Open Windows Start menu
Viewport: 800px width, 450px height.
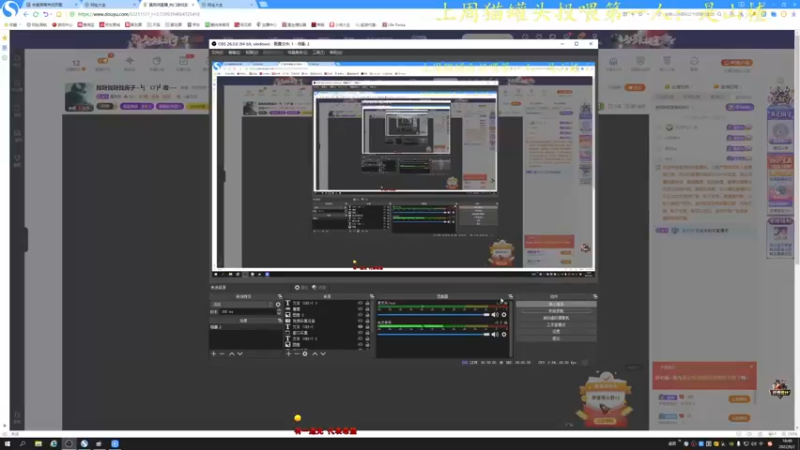click(x=7, y=444)
